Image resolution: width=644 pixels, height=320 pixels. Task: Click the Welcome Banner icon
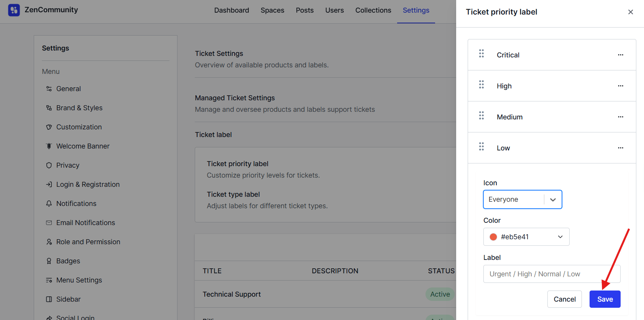[x=49, y=146]
